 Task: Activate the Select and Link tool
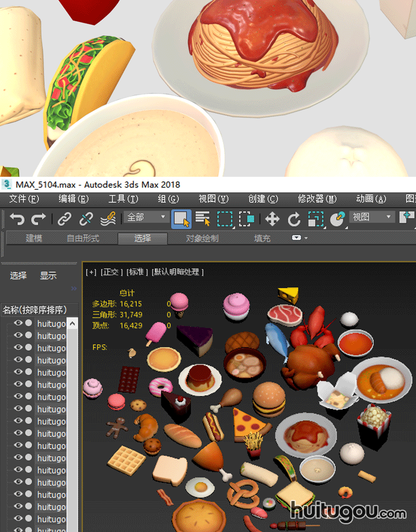coord(65,219)
